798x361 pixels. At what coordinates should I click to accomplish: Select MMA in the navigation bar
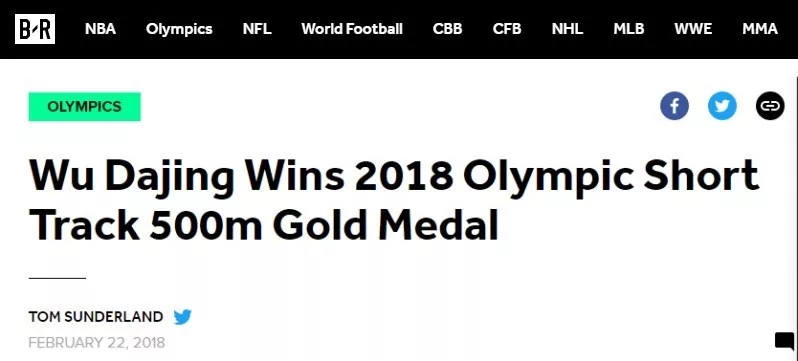click(x=760, y=29)
